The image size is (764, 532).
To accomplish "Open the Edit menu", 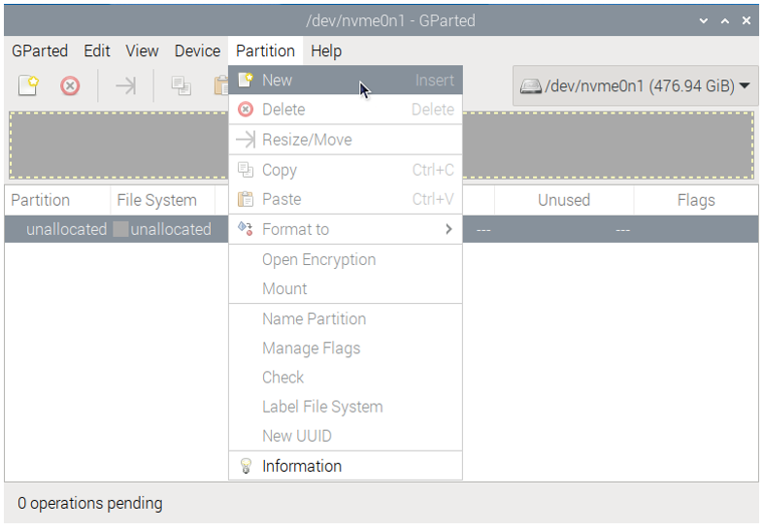I will coord(97,50).
